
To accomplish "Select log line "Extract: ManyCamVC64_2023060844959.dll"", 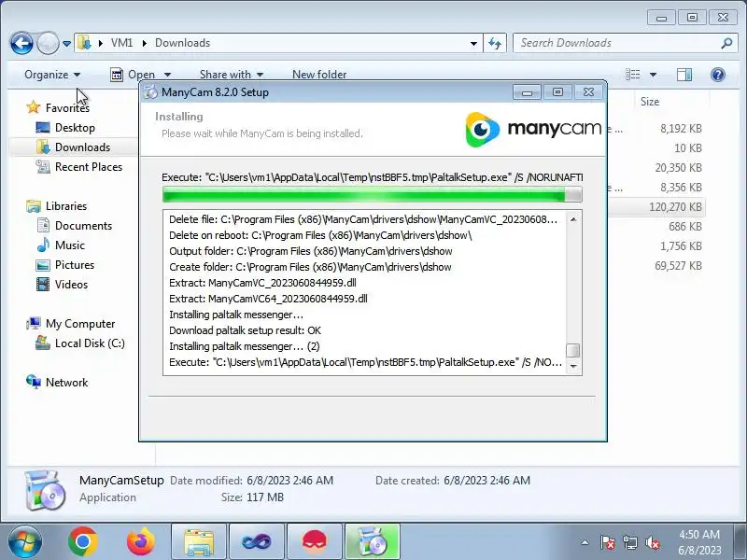I will [268, 299].
